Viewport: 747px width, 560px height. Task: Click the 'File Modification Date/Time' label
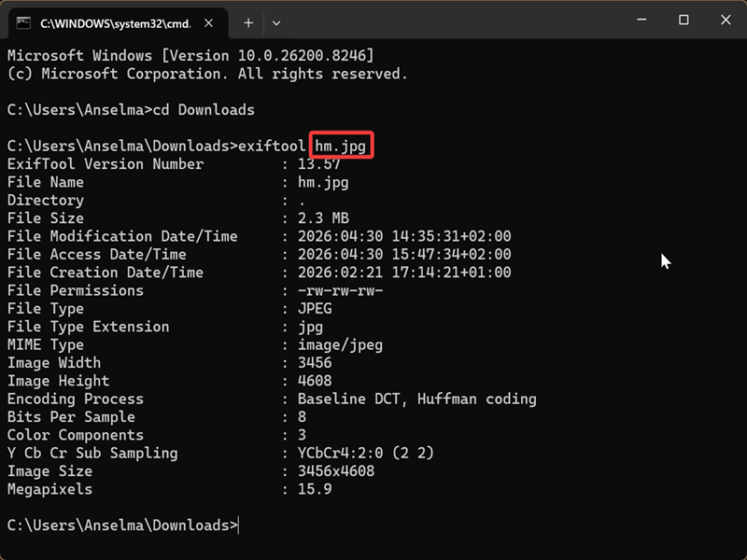tap(122, 237)
